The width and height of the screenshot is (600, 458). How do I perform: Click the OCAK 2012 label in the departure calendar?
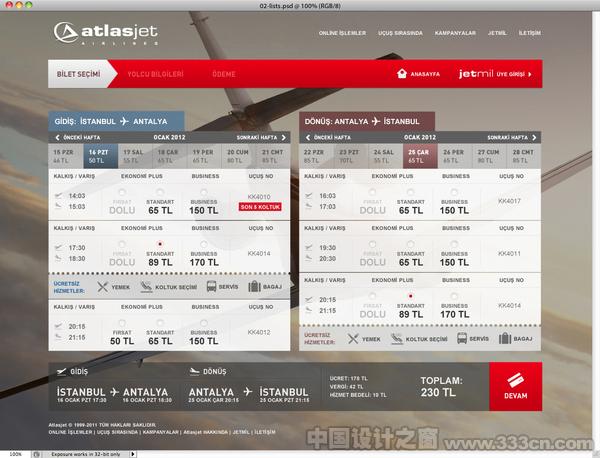(x=169, y=137)
